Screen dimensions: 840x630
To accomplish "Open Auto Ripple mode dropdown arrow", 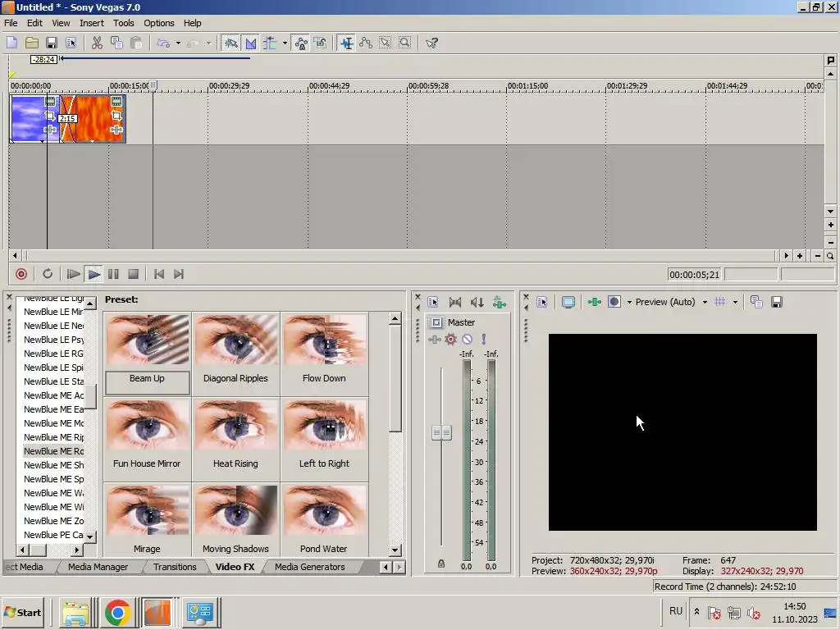I will coord(285,43).
